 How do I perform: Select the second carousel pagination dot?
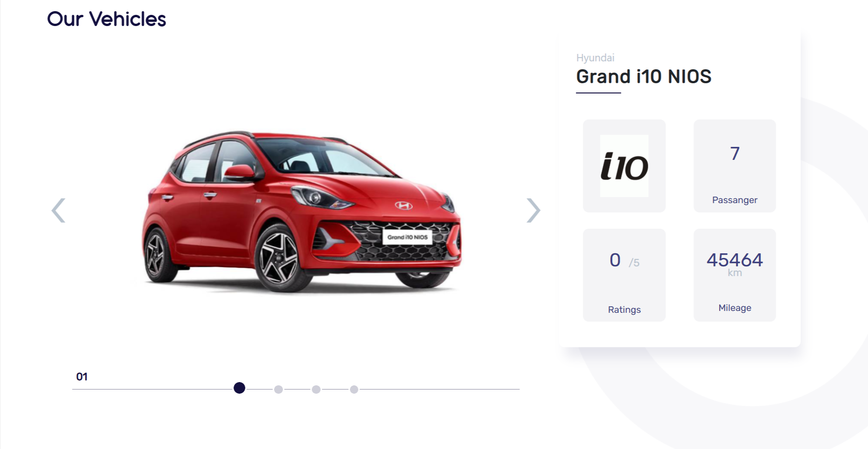tap(278, 390)
